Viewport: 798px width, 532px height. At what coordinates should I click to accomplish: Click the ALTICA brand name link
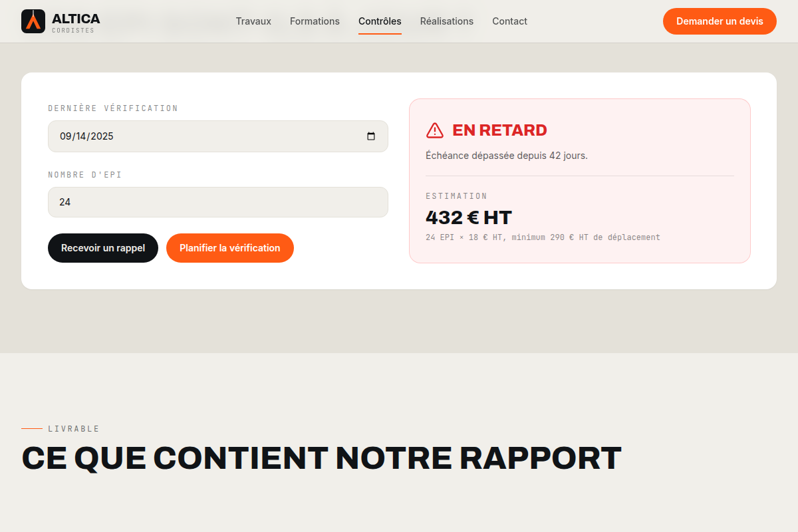pos(76,19)
